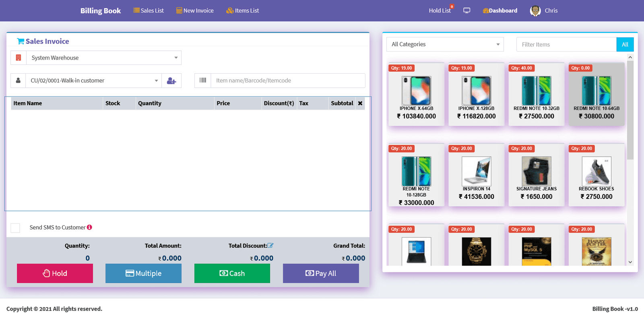The image size is (644, 318).
Task: Click the red warehouse building icon
Action: coord(19,58)
